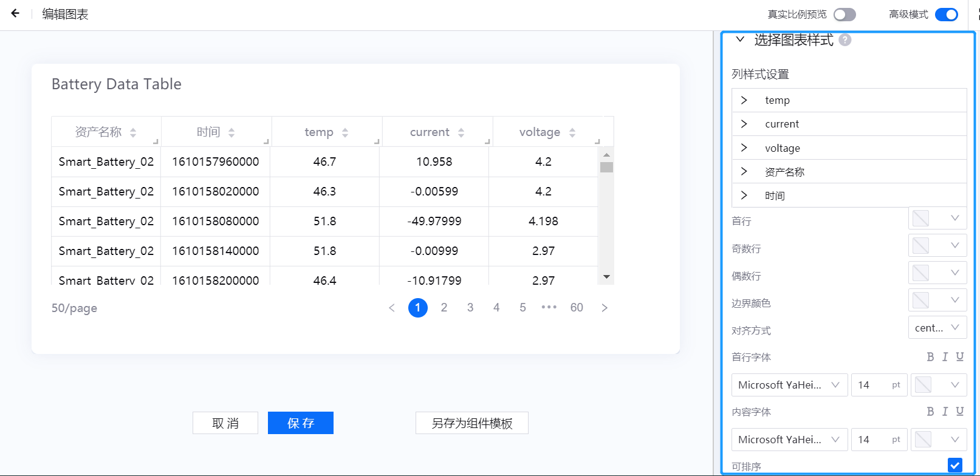This screenshot has width=980, height=476.
Task: Click the 50/page text
Action: tap(74, 308)
